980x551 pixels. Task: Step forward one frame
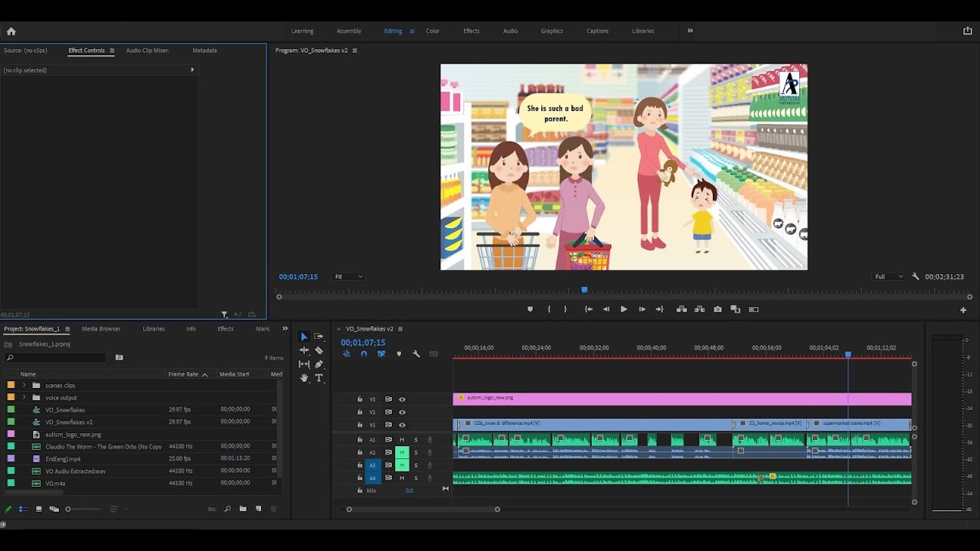642,309
